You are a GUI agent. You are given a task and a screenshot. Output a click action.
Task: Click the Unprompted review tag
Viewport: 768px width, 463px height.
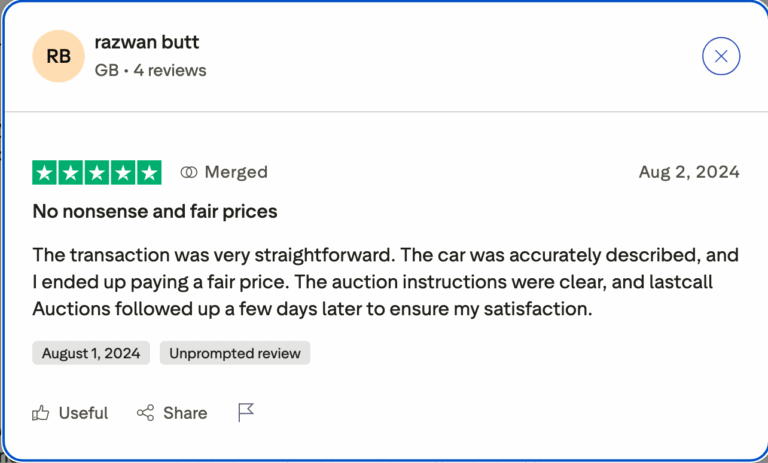[x=235, y=353]
